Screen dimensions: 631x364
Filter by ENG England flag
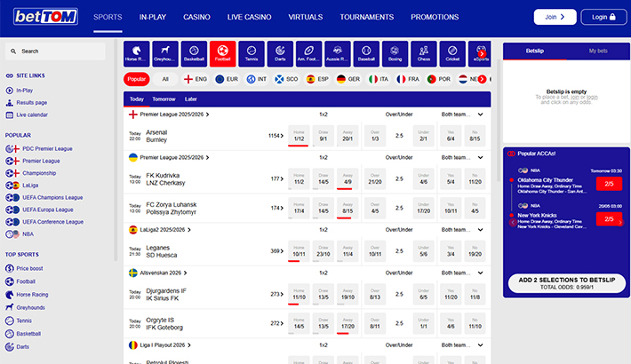[x=196, y=79]
